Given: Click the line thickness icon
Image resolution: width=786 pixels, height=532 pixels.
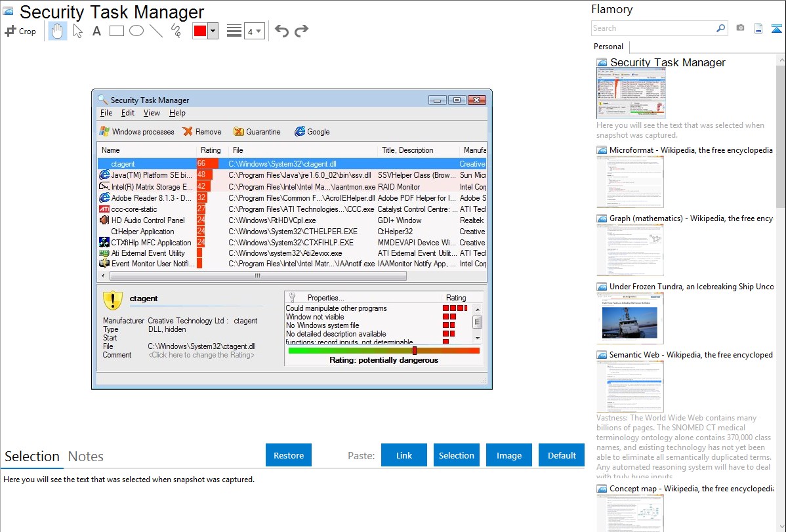Looking at the screenshot, I should coord(234,31).
